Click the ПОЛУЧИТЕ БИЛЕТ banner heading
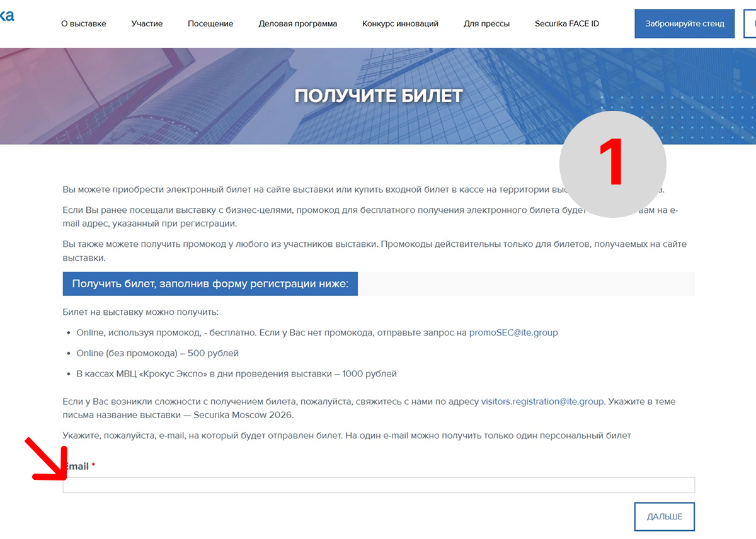Screen dimensions: 756x539 [378, 96]
